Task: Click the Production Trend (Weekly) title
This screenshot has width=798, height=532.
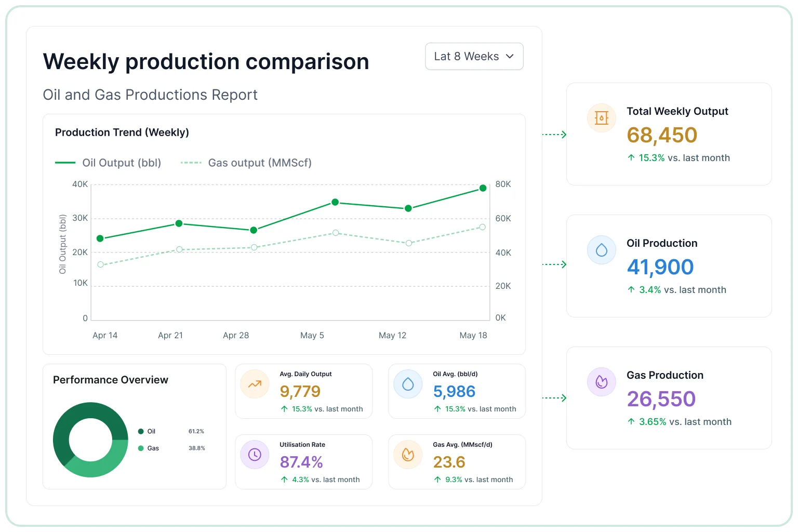Action: coord(122,132)
